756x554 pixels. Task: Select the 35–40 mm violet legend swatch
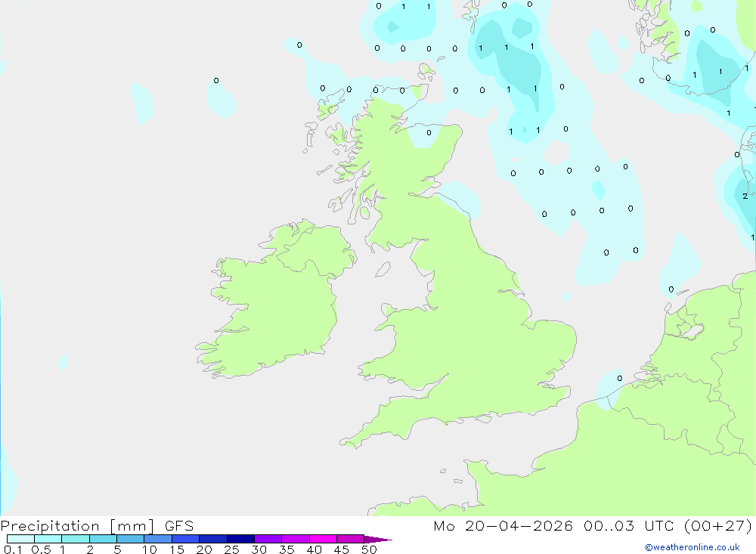click(296, 539)
